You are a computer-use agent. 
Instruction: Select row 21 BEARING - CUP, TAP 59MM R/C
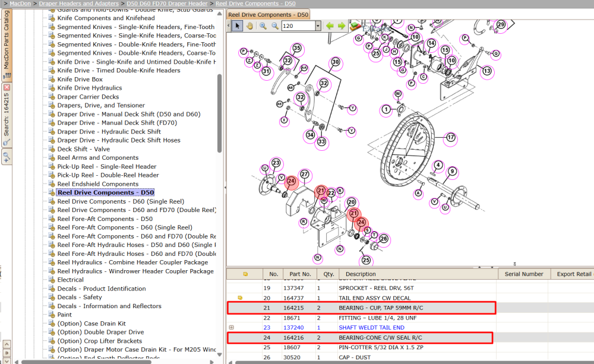pos(361,308)
